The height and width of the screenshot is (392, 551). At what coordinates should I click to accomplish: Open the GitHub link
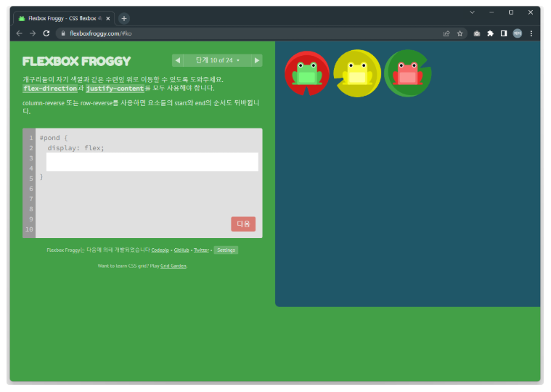(181, 250)
